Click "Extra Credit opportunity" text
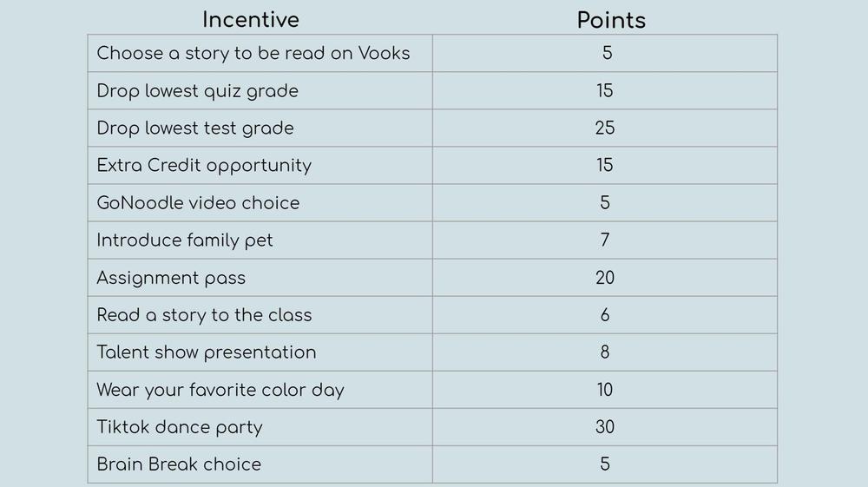Viewport: 868px width, 487px height. [x=204, y=166]
